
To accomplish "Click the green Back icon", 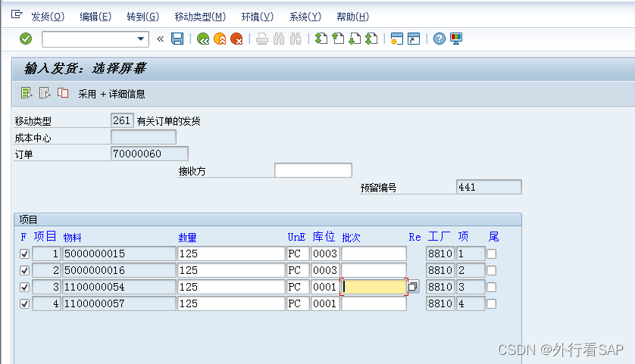I will coord(203,39).
